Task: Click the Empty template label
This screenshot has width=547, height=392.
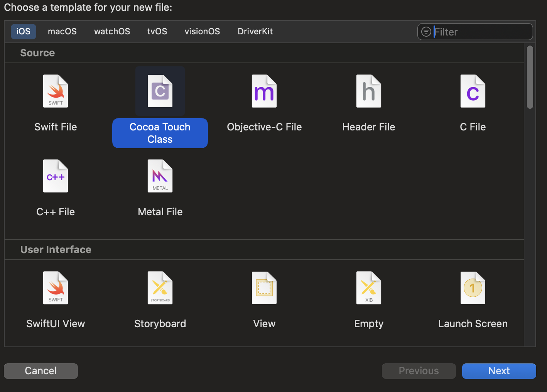Action: 369,324
